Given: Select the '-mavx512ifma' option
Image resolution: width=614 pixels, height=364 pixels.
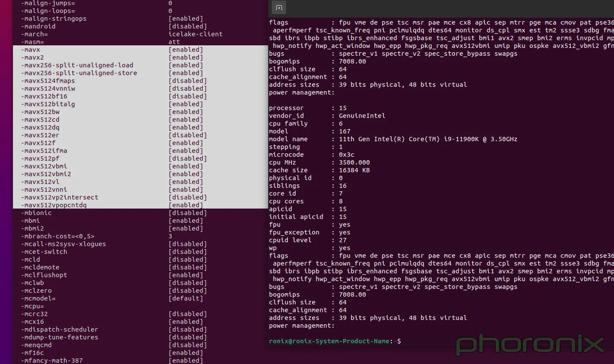Looking at the screenshot, I should (44, 151).
